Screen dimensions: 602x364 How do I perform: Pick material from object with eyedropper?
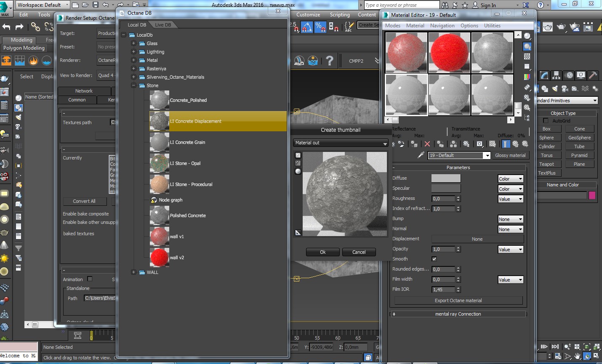click(x=421, y=155)
